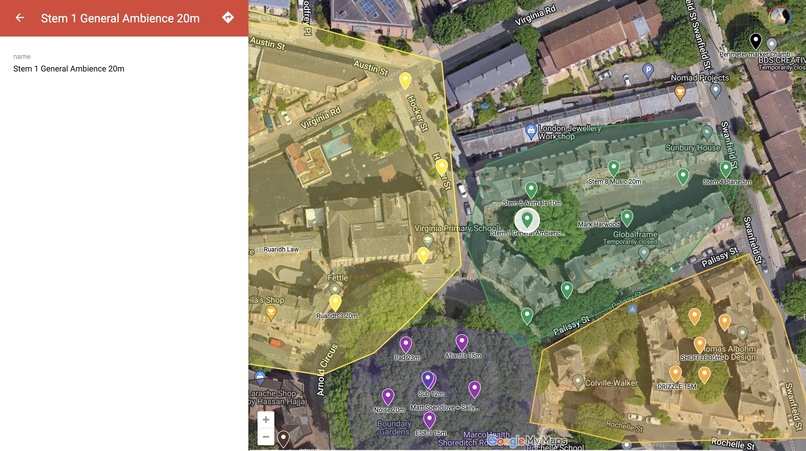Select the Stem 4 Piano 5m pin
This screenshot has height=451, width=806.
[725, 169]
